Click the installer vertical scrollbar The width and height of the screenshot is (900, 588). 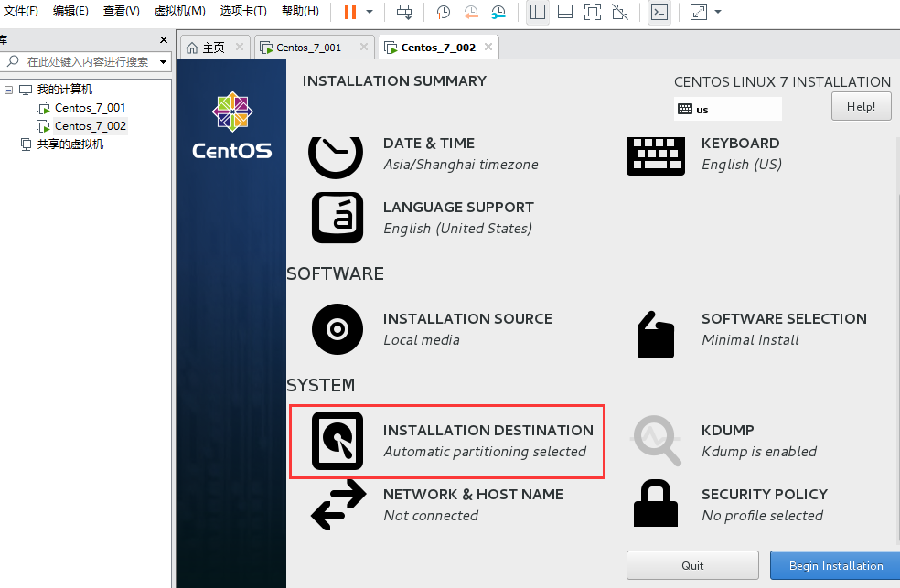pos(897,367)
